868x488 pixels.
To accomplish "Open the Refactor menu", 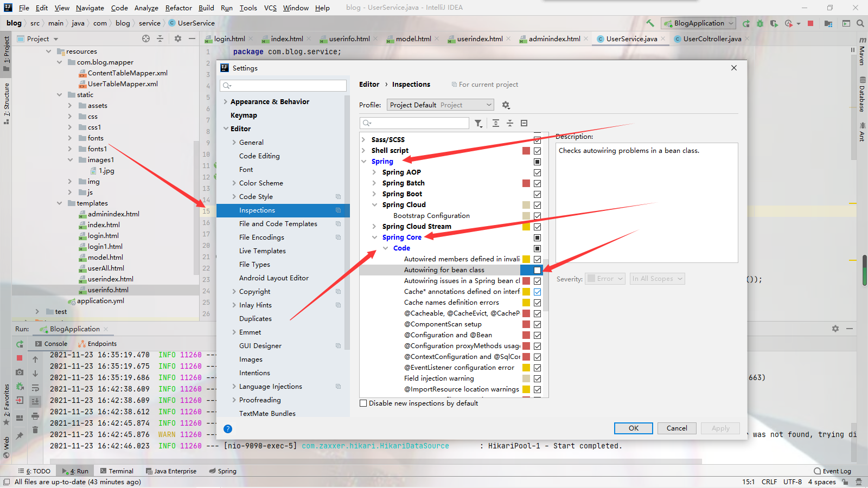I will click(178, 8).
